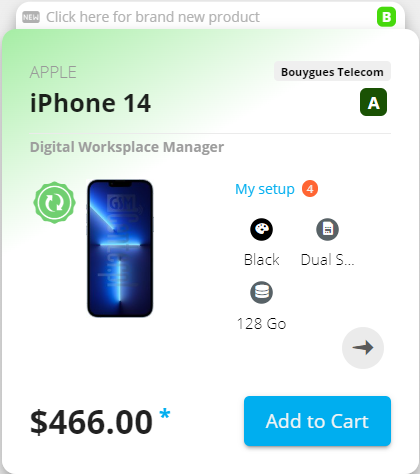
Task: Open the My setup link
Action: click(265, 189)
